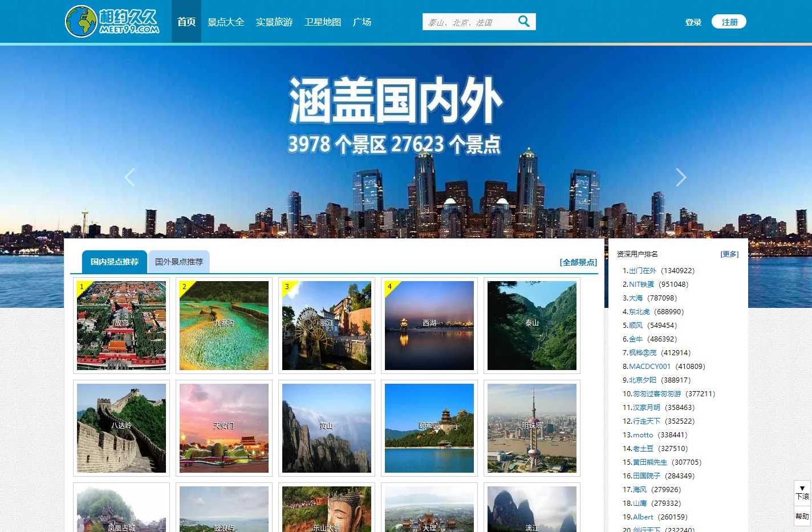Open the 西湖 thumbnail
Screen dimensions: 812x532
[x=429, y=326]
